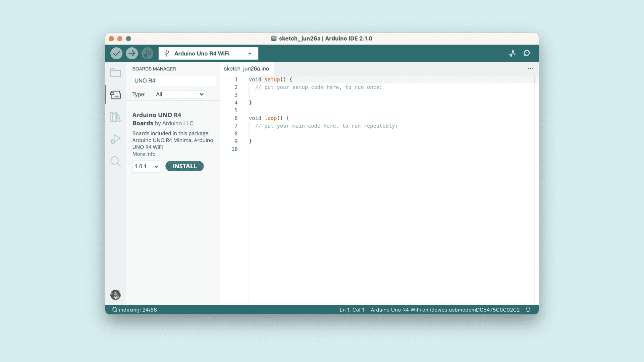Click the Upload arrow button
This screenshot has height=362, width=644.
tap(132, 53)
